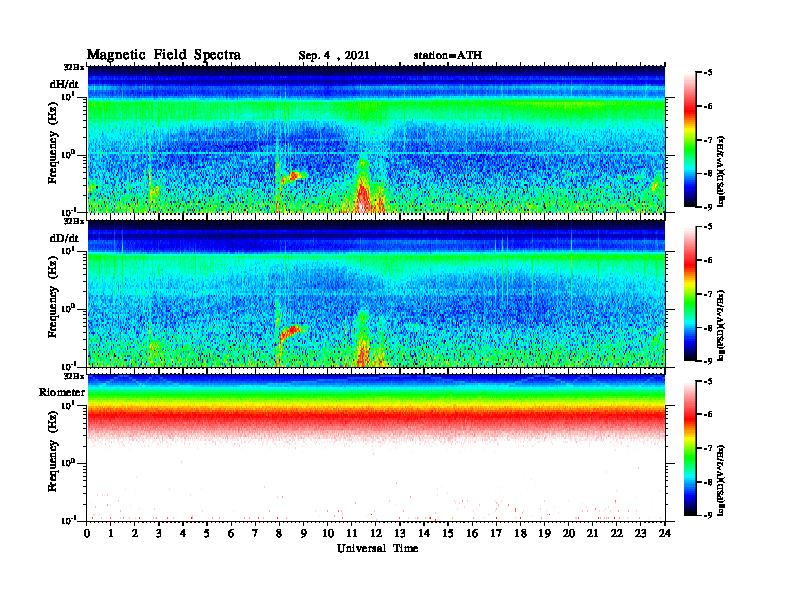Click the -5 tick on the dH/dt colorbar
The image size is (792, 612).
pos(709,73)
